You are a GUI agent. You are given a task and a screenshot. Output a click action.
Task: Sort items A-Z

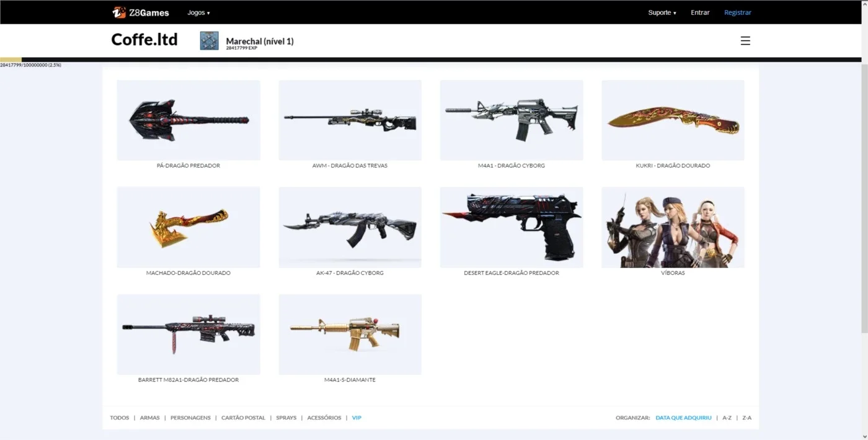727,418
